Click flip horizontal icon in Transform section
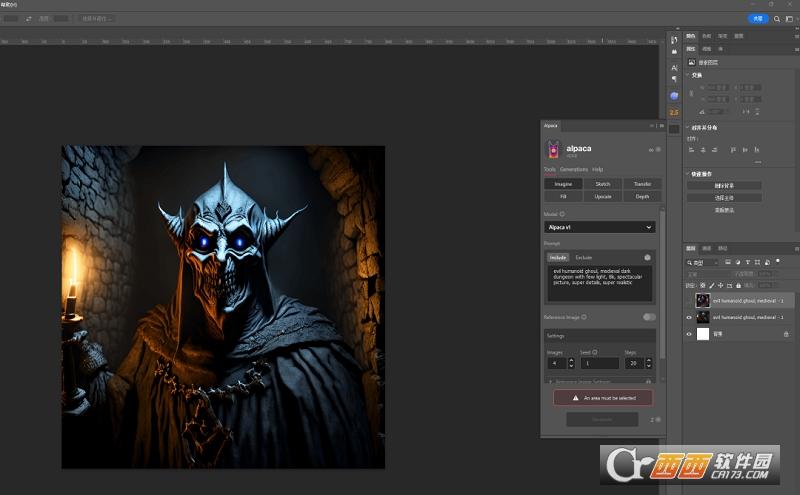800x495 pixels. click(745, 111)
